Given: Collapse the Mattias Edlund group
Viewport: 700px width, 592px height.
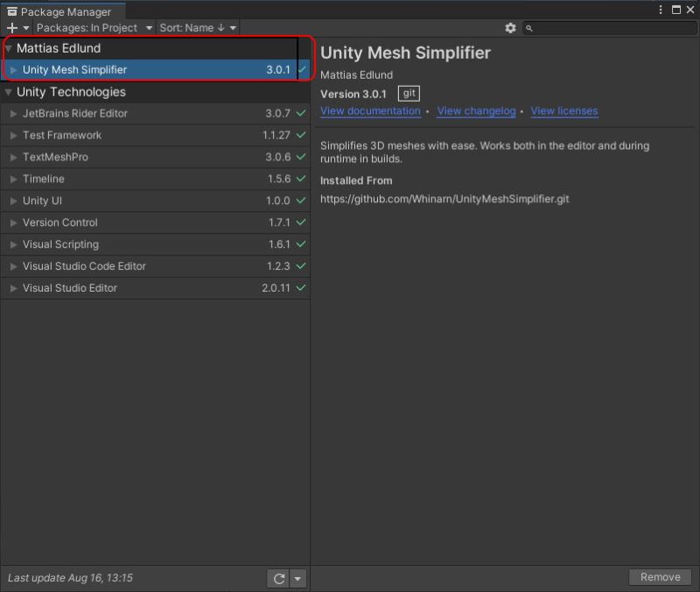Looking at the screenshot, I should (8, 48).
